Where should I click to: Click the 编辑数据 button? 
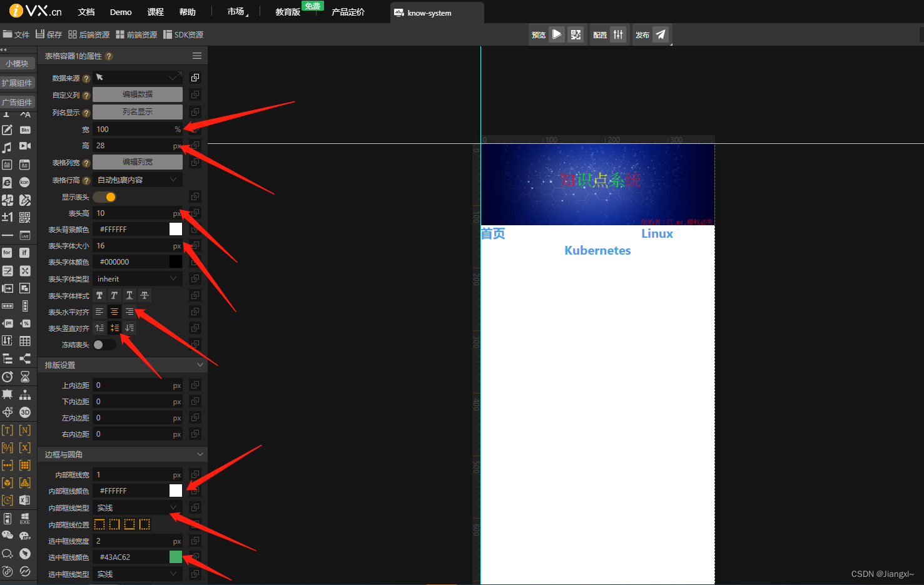(x=138, y=94)
